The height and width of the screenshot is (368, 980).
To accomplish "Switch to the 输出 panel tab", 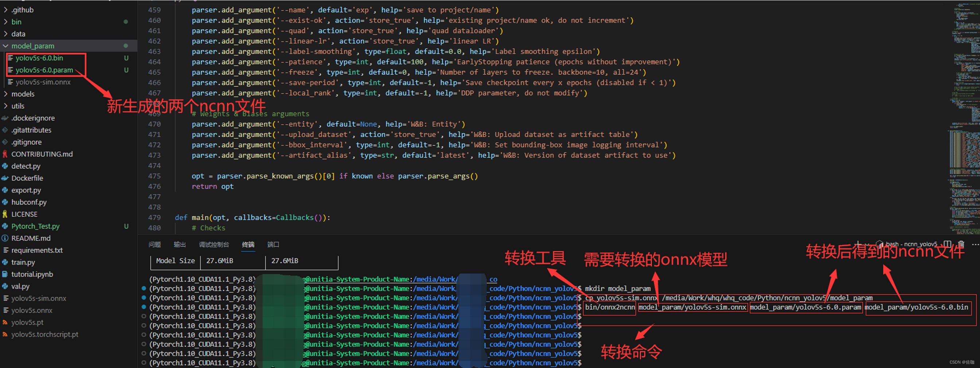I will click(180, 244).
